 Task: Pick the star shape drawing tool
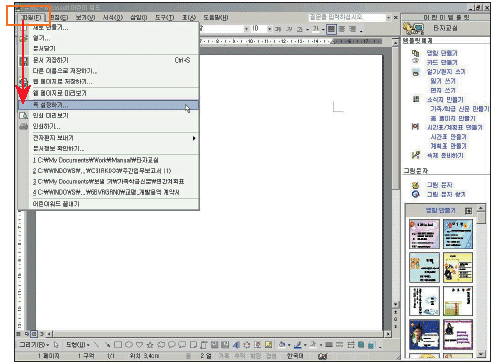pos(150,344)
